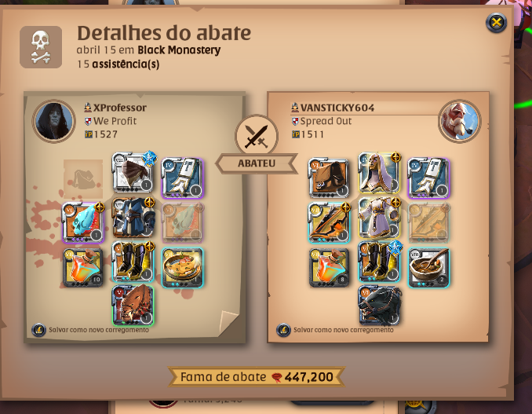Click the Spread Out guild name
The height and width of the screenshot is (414, 532).
tap(326, 121)
